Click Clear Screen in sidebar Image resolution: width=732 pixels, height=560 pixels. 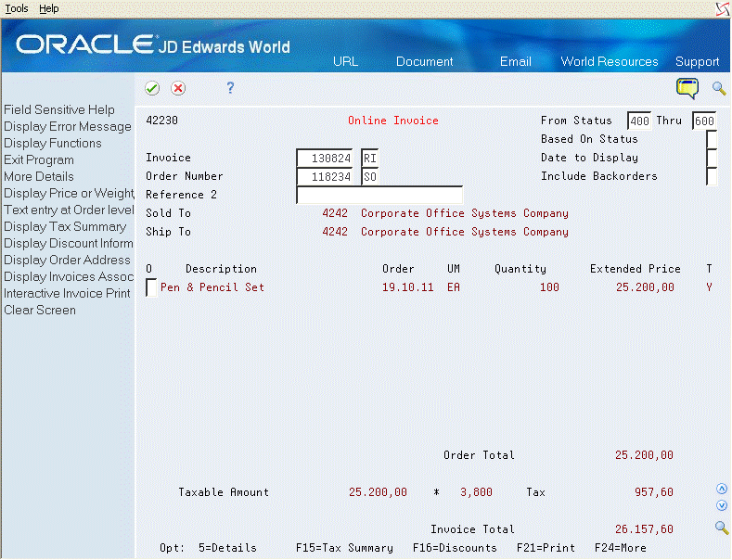(40, 310)
